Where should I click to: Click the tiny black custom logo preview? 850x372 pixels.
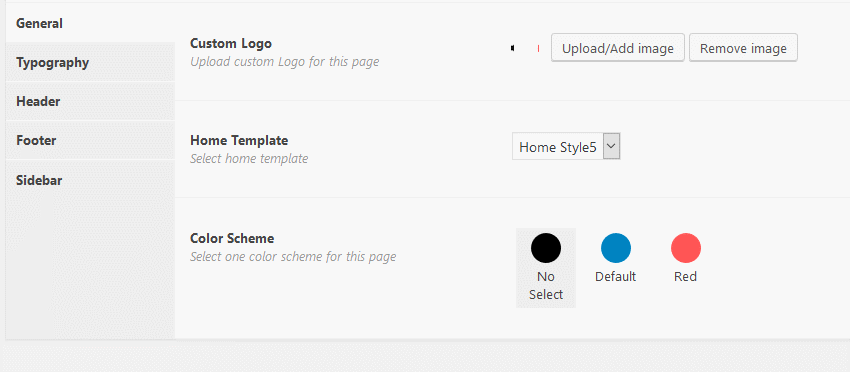[512, 48]
